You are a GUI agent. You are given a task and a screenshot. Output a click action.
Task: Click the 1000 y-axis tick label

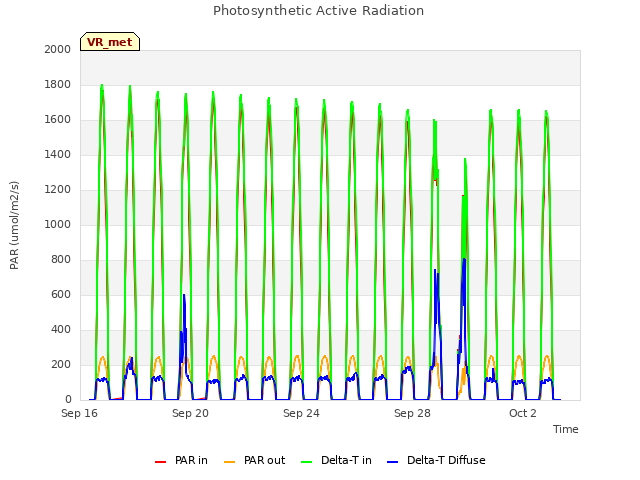[58, 224]
